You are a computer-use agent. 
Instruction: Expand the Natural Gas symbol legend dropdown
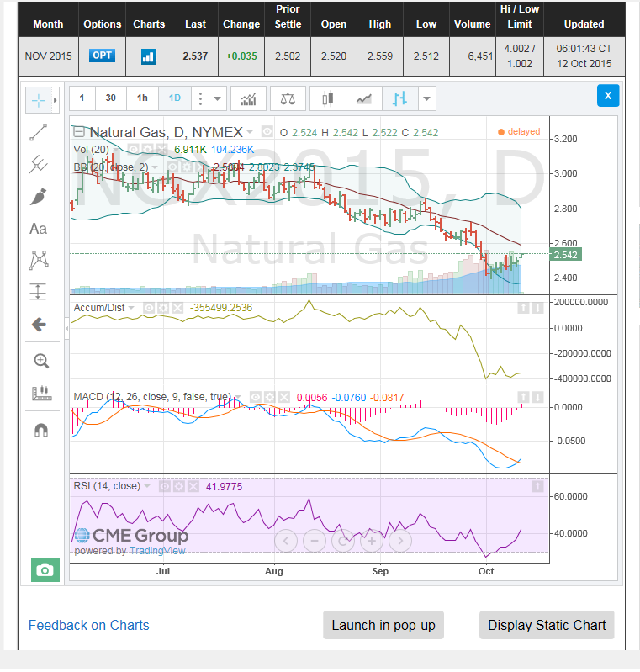pos(250,132)
